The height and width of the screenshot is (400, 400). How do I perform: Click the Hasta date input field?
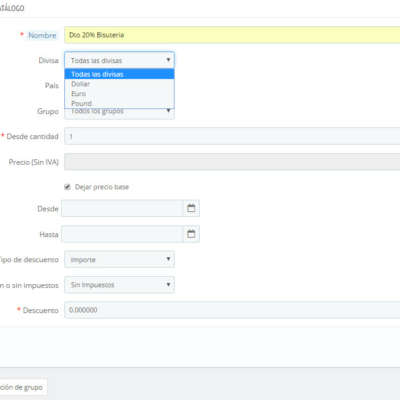(x=122, y=234)
